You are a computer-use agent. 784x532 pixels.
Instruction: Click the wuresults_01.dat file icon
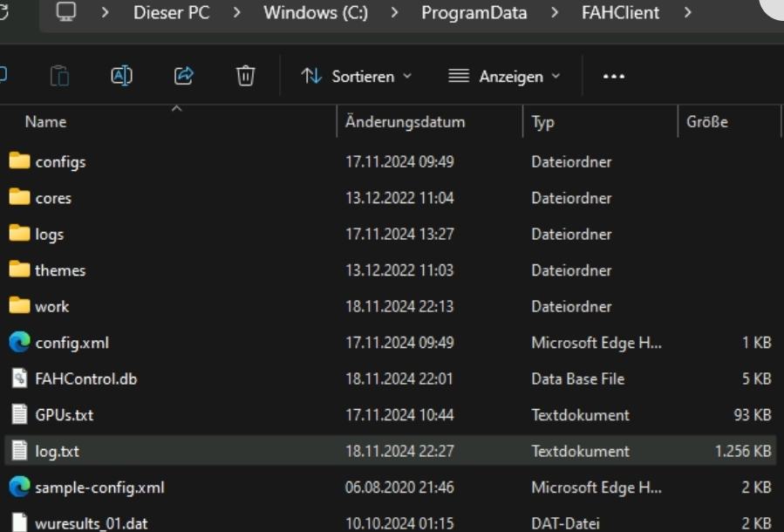coord(19,522)
